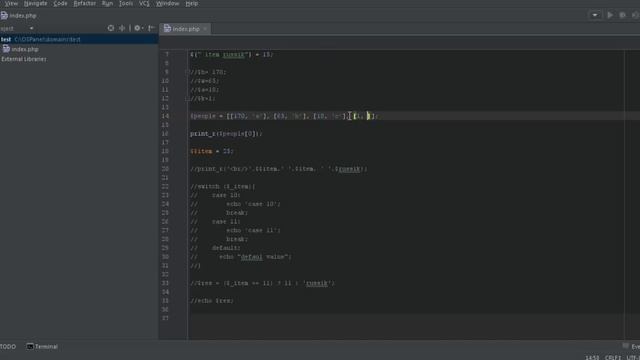Click the print_r($people[0]) line

pyautogui.click(x=226, y=134)
